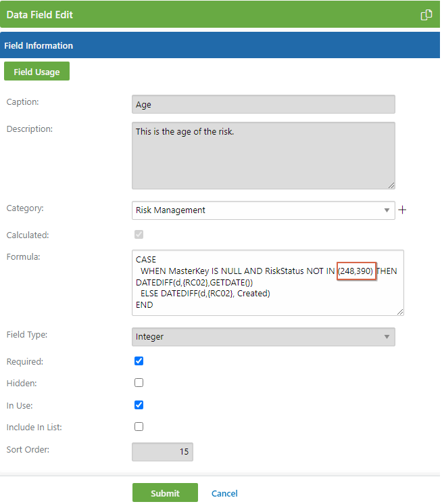Image resolution: width=442 pixels, height=504 pixels.
Task: Click the Field Information section header
Action: [x=220, y=45]
